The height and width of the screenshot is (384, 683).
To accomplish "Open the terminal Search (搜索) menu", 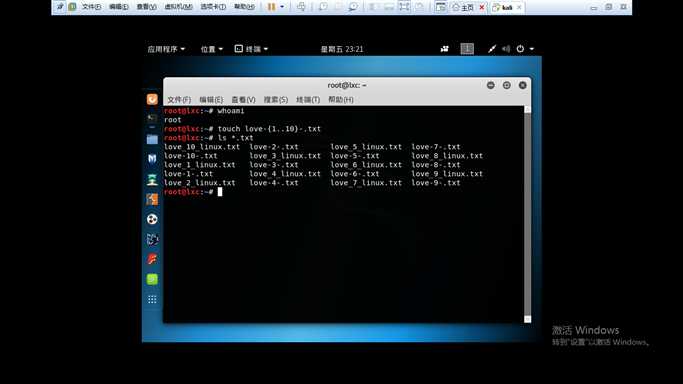I will 276,99.
